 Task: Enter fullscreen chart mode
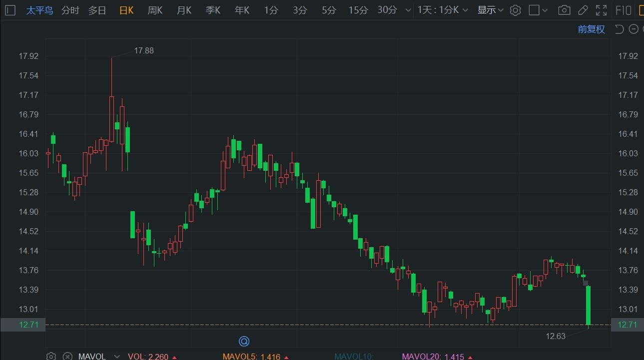point(602,10)
